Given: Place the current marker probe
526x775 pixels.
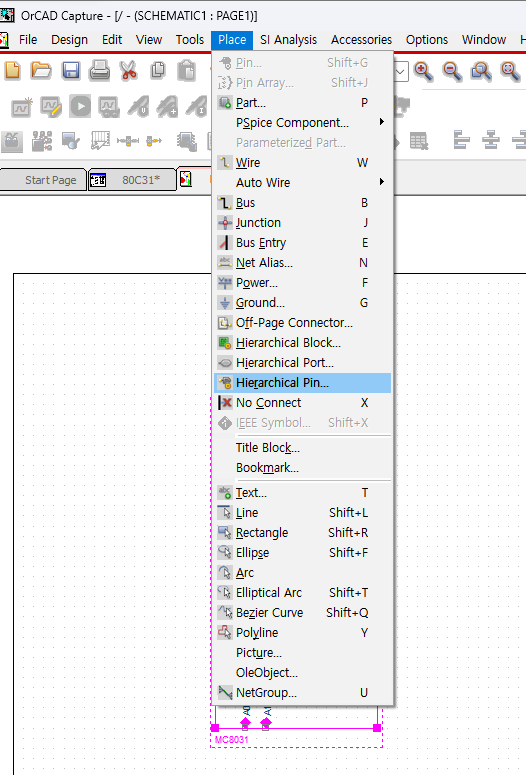Looking at the screenshot, I should tap(197, 107).
